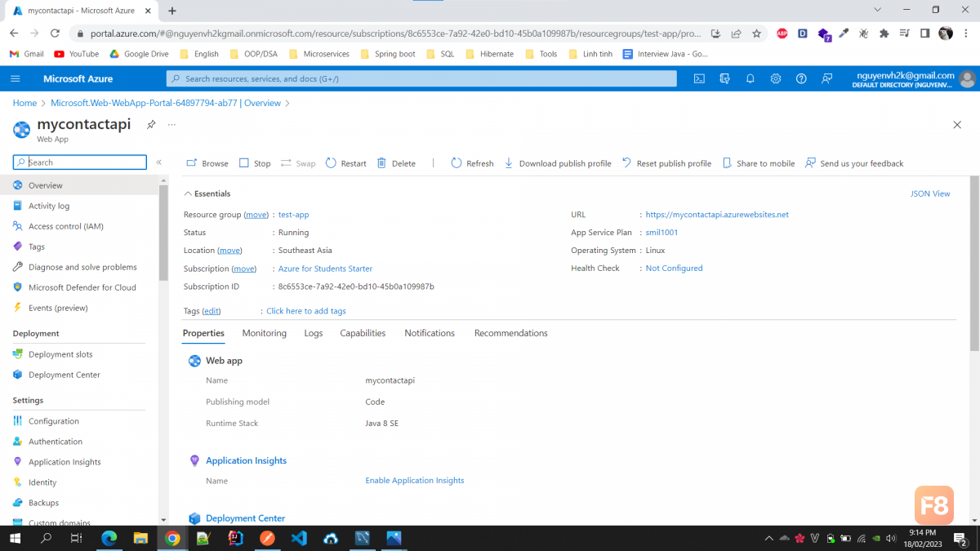Open Activity log in the sidebar
The width and height of the screenshot is (980, 551).
point(78,206)
